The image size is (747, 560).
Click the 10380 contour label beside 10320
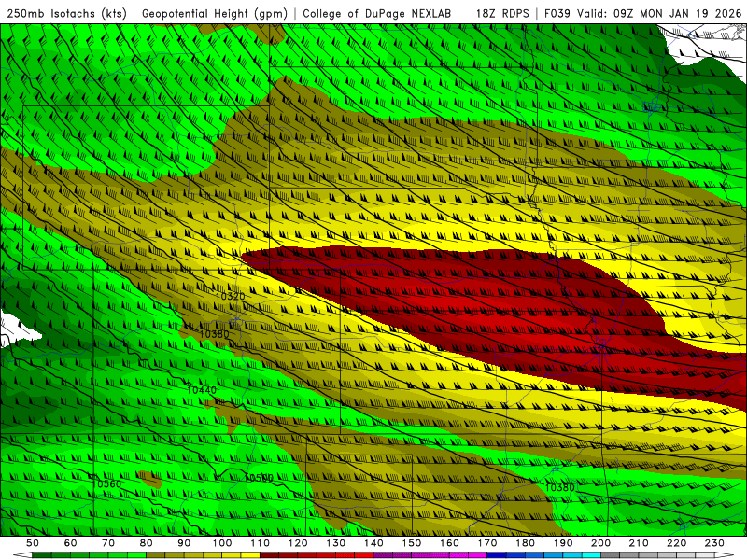[214, 334]
